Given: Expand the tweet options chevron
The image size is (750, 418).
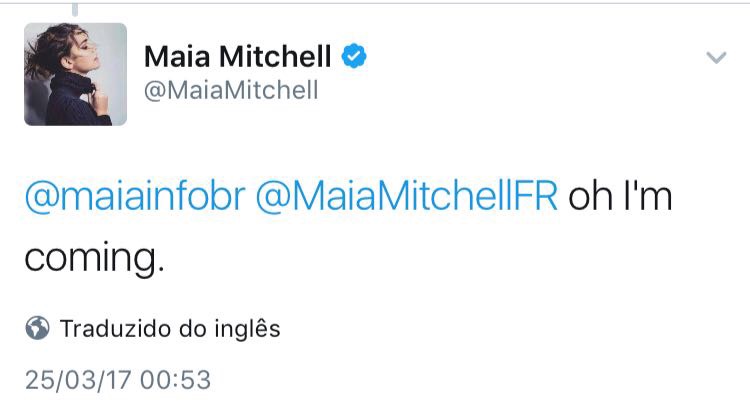Looking at the screenshot, I should coord(715,58).
